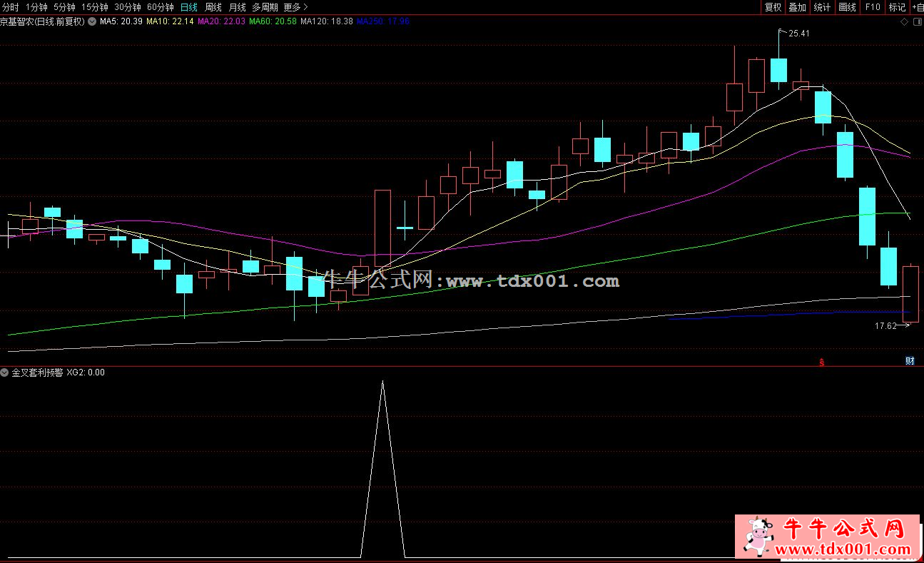
Task: Click the 25.41 high price label
Action: (x=799, y=34)
